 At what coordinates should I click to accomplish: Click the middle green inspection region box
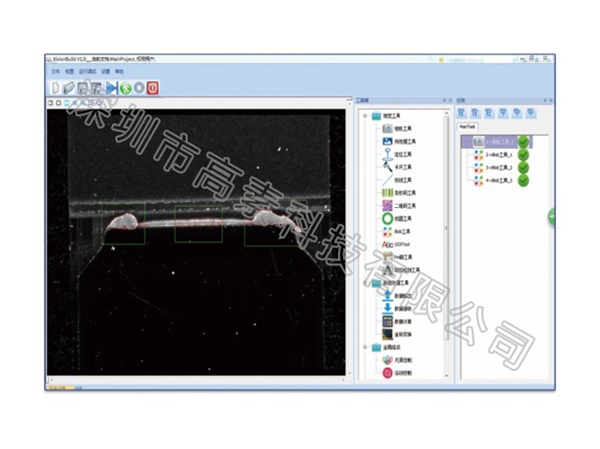pyautogui.click(x=198, y=224)
